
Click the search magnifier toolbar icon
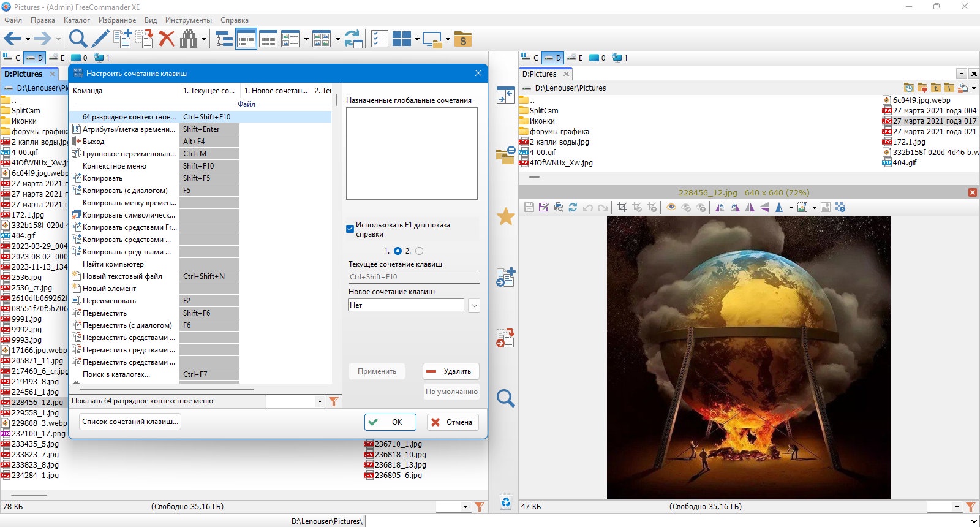click(78, 39)
